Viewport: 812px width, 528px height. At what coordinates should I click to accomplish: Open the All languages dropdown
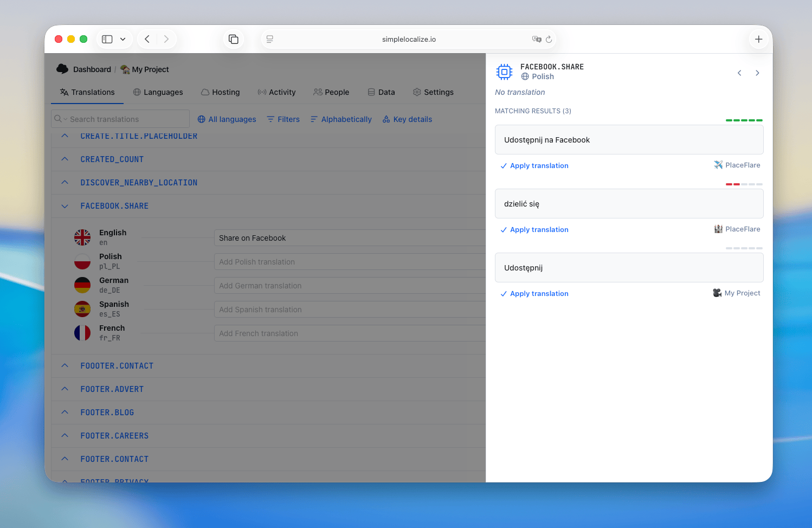pos(227,119)
